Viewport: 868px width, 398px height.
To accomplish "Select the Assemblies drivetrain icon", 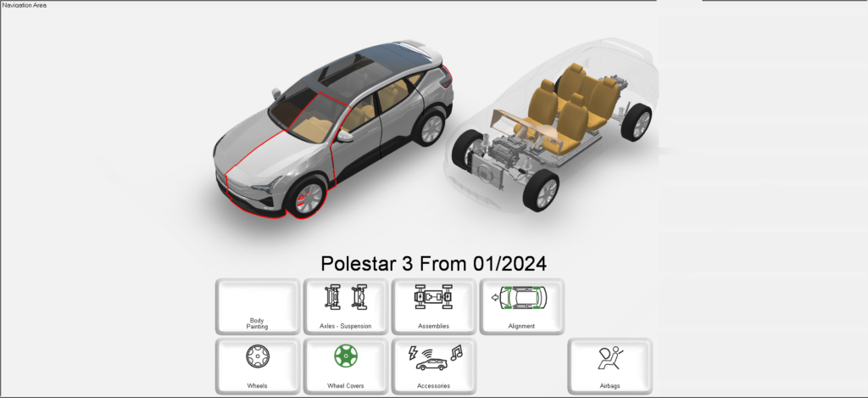I will point(433,306).
